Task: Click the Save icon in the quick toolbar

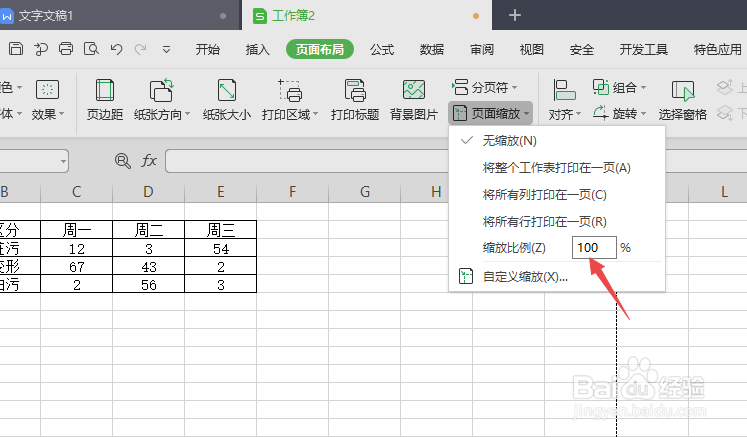Action: 16,49
